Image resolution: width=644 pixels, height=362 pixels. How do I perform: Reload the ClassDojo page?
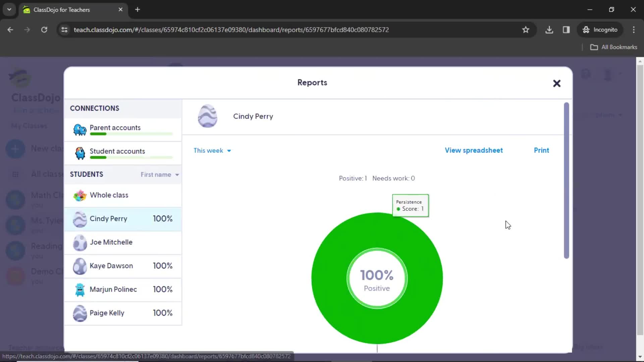pos(44,30)
